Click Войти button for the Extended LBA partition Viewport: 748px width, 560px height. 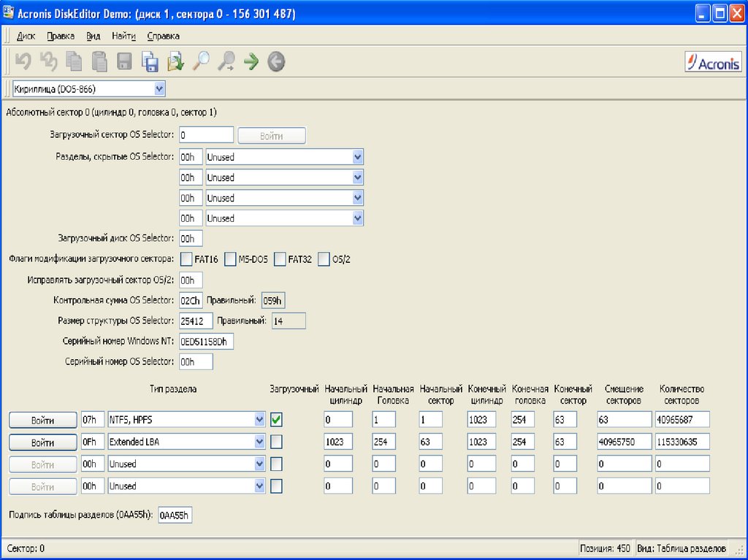[43, 442]
